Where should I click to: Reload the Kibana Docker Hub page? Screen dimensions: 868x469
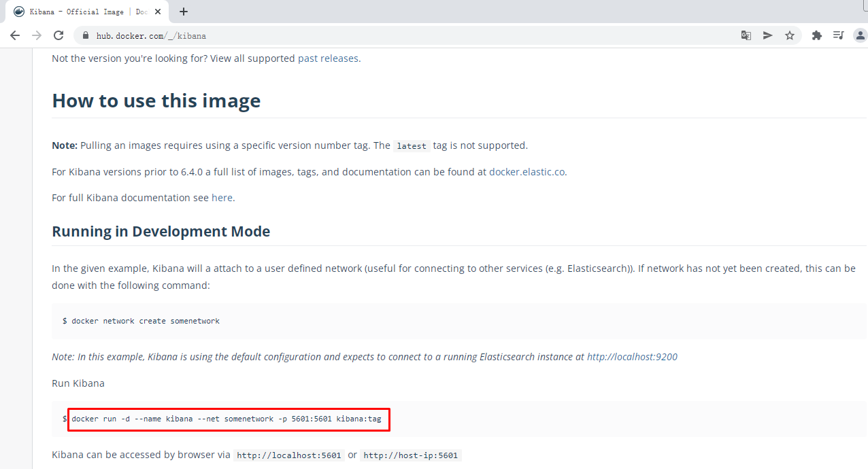click(x=59, y=35)
